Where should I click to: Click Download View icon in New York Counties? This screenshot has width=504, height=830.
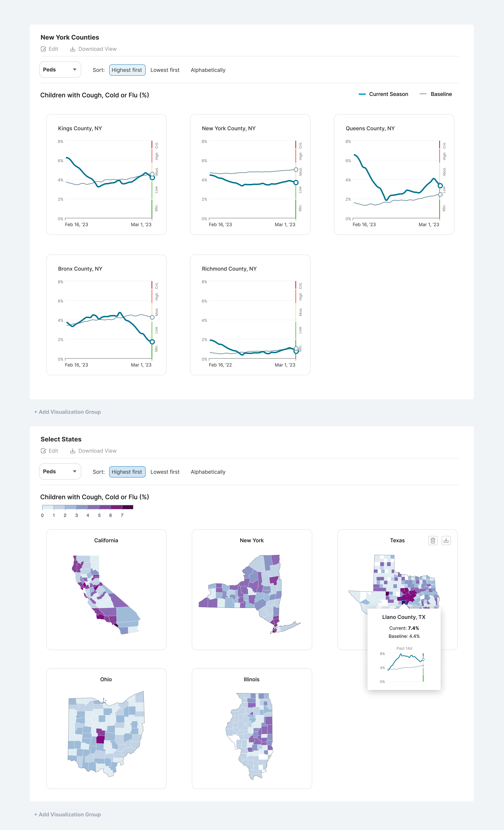click(x=72, y=49)
